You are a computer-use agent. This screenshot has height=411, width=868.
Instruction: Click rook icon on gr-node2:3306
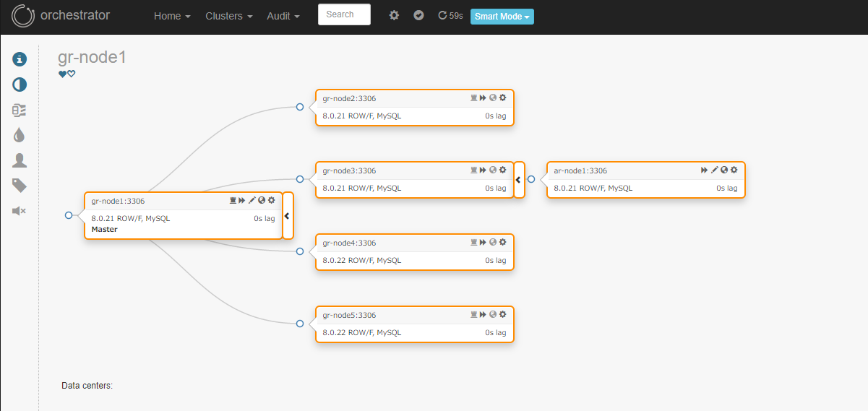(x=474, y=98)
